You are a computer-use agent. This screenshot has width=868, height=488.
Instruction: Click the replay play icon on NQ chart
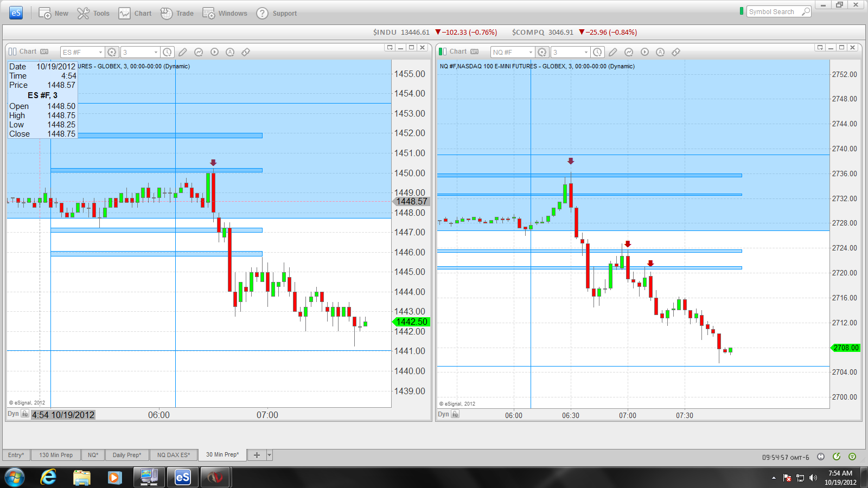(x=644, y=52)
